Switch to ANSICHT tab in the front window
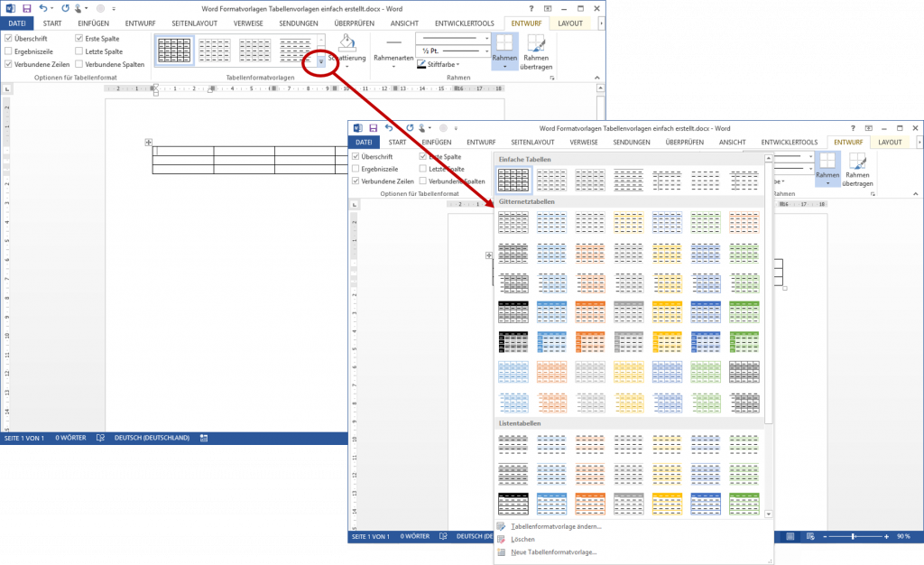924x565 pixels. pos(732,143)
